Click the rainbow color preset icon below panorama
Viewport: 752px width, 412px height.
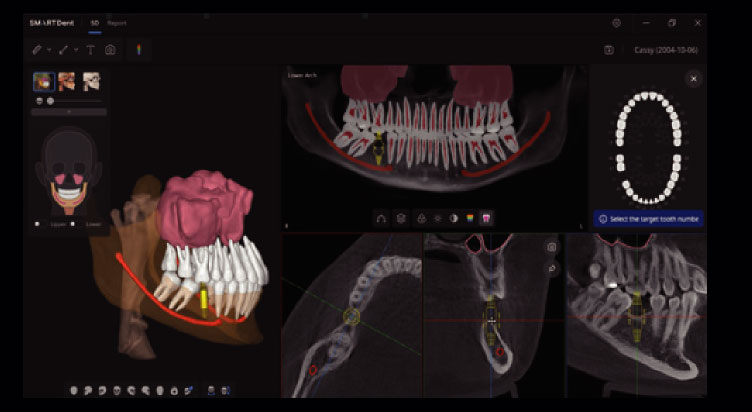click(470, 217)
